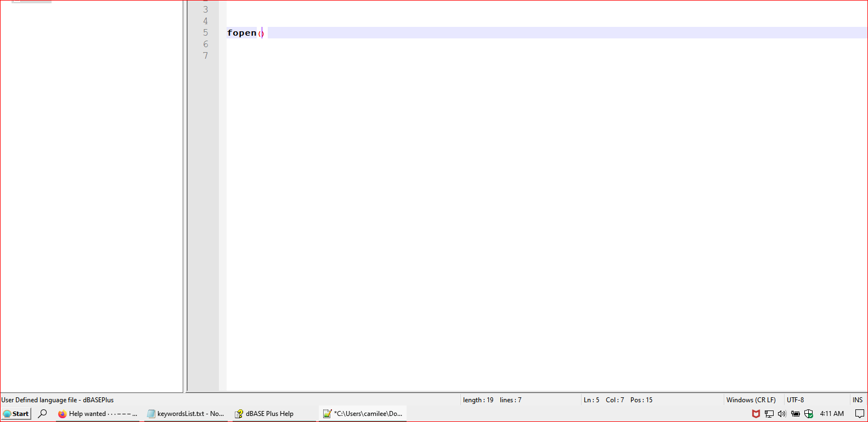
Task: Click the 'User Defined language file - dBASEPlus' status
Action: pos(58,400)
